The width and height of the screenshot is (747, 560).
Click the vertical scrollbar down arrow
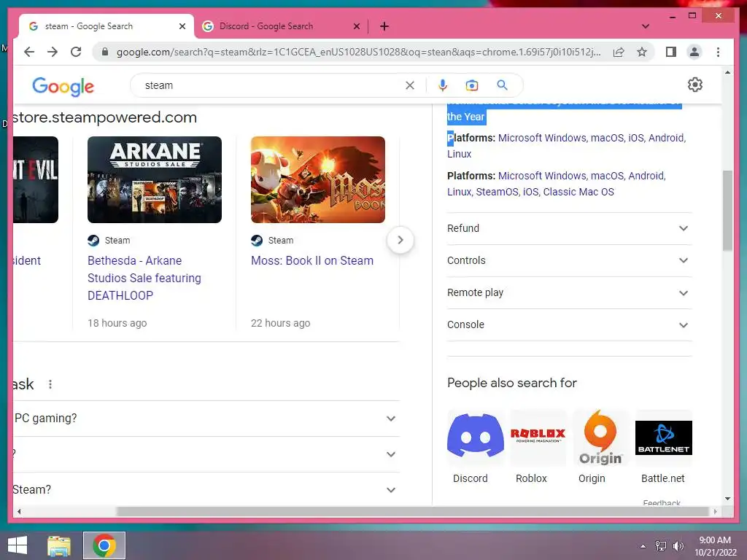click(x=727, y=499)
